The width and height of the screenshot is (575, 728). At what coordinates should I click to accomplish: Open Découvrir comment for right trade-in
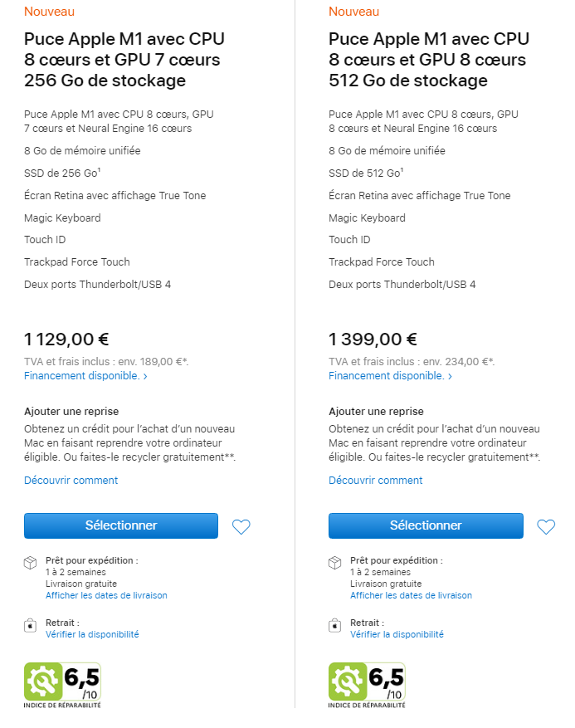point(375,480)
